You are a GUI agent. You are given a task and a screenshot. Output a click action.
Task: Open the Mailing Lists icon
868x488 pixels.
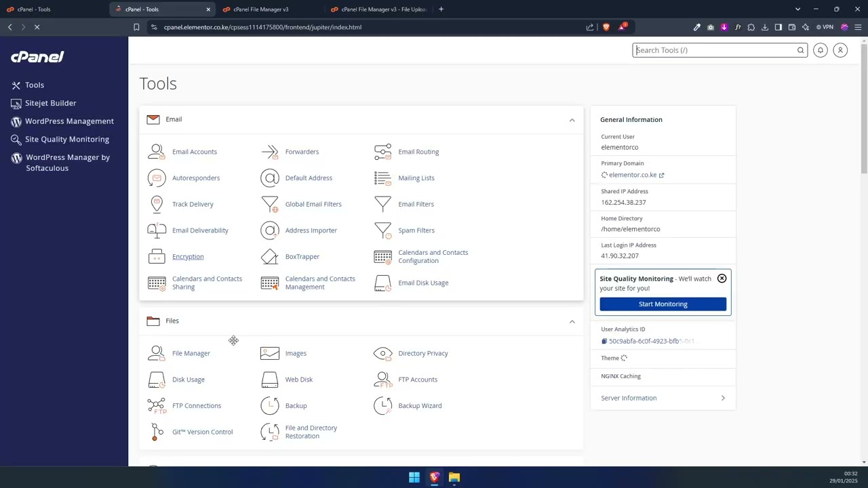click(x=382, y=178)
